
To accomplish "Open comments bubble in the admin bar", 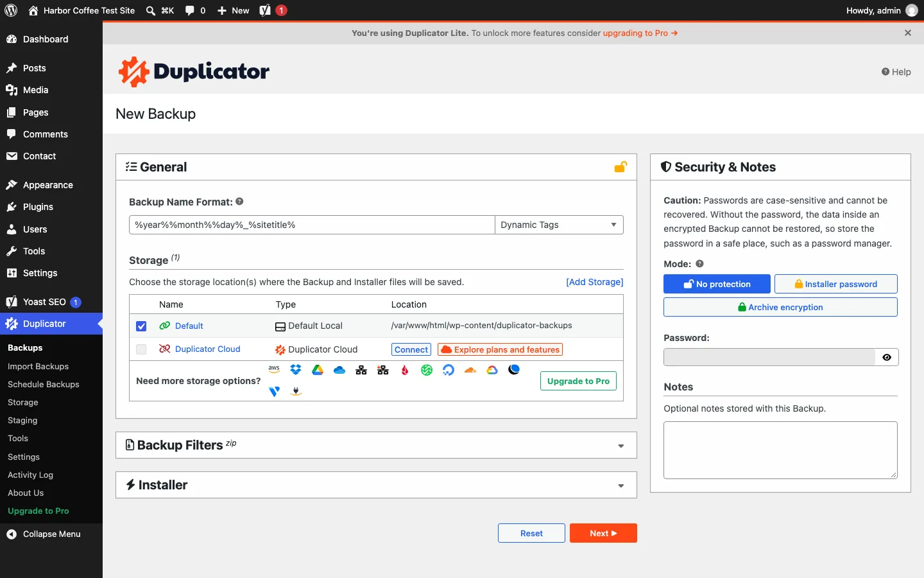I will coord(190,10).
